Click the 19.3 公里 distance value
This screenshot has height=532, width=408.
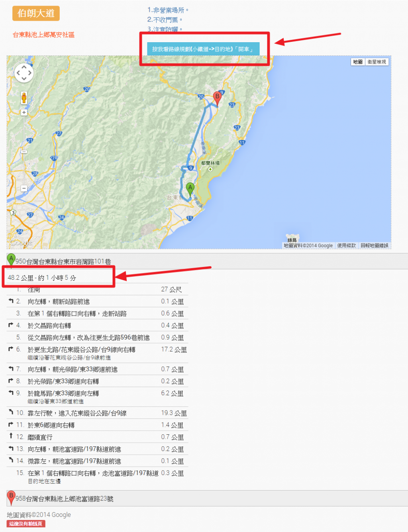(x=174, y=413)
